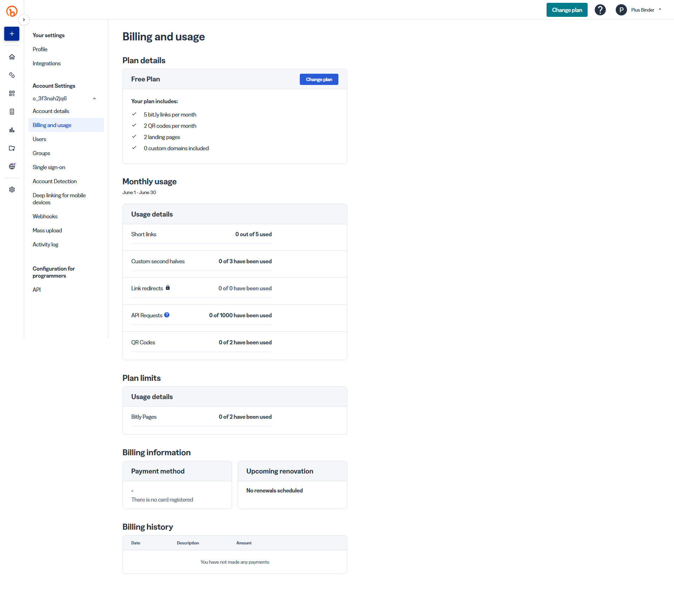This screenshot has height=616, width=674.
Task: Click the blue Change plan button
Action: coord(319,79)
